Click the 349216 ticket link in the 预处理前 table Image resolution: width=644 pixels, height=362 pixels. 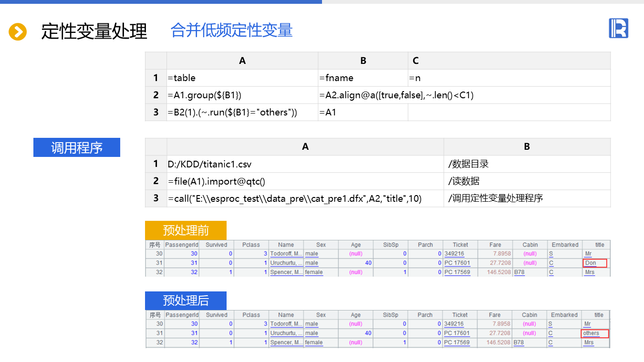pos(454,254)
